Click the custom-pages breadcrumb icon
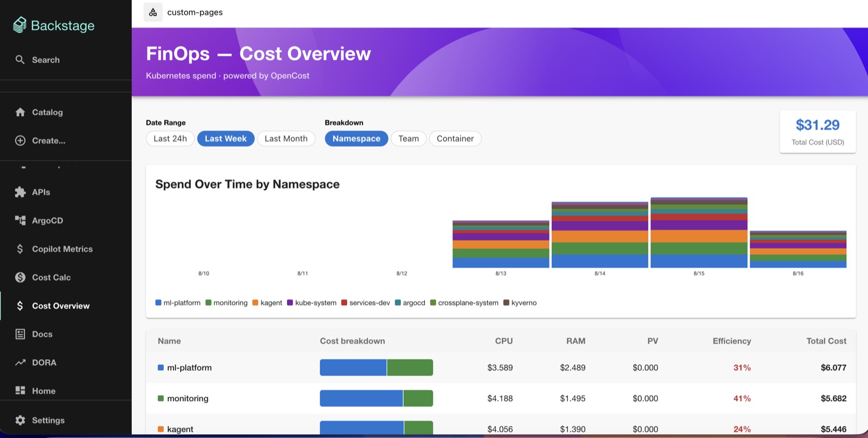Image resolution: width=868 pixels, height=438 pixels. (x=153, y=12)
